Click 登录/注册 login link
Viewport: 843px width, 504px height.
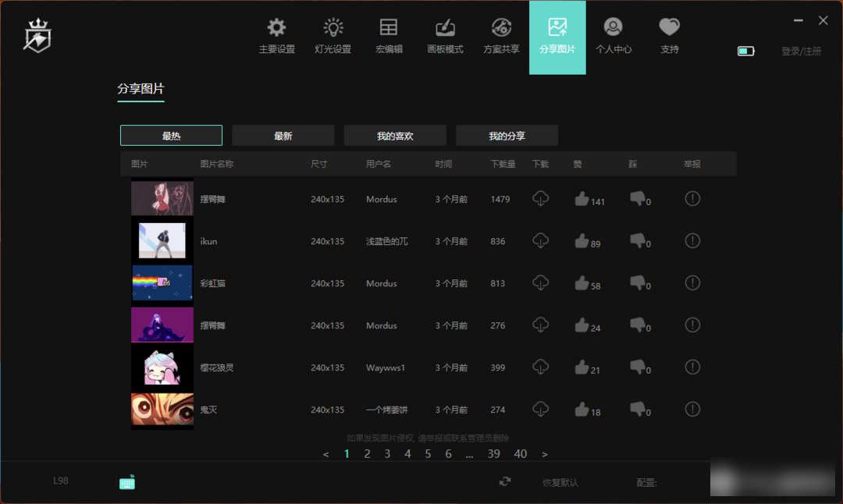(x=801, y=51)
